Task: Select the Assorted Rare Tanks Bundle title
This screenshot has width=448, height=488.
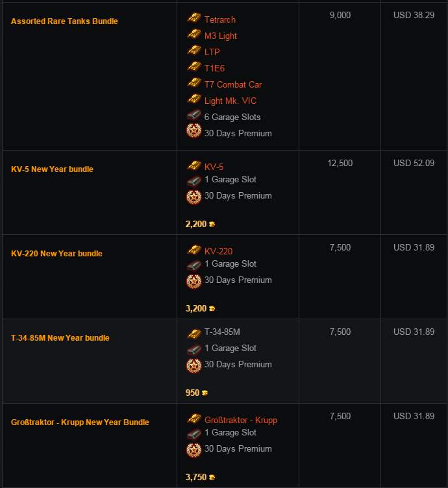Action: pos(64,21)
